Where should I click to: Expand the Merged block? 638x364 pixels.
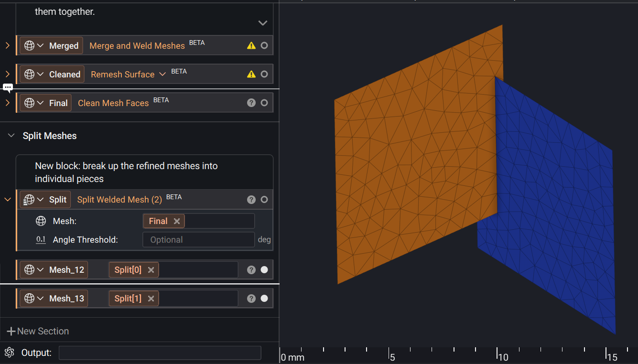(x=8, y=46)
